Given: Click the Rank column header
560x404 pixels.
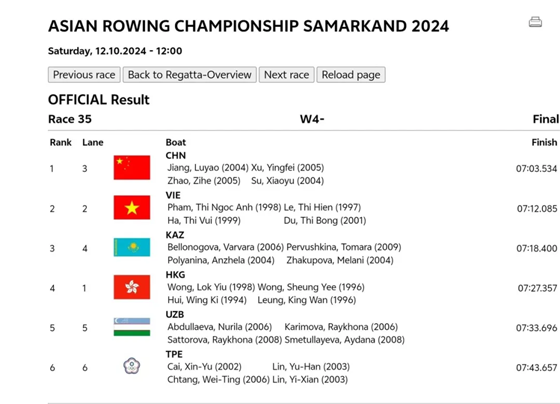Looking at the screenshot, I should pyautogui.click(x=60, y=142).
